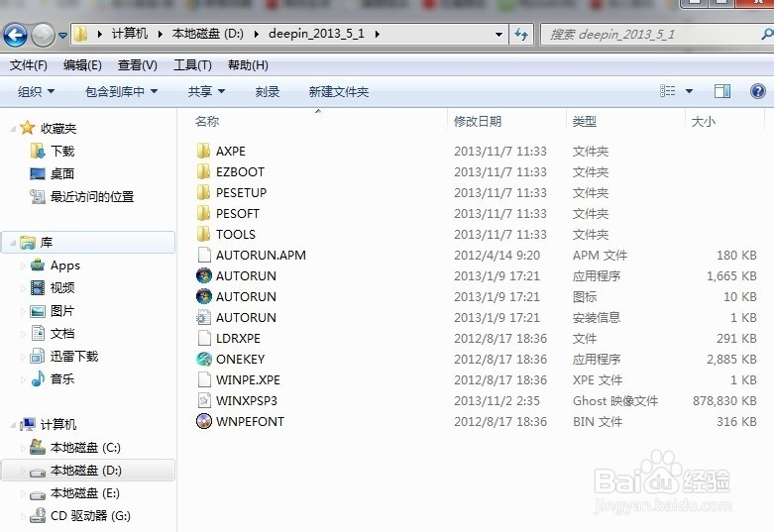Click the Back navigation arrow
Viewport: 774px width, 532px height.
pos(15,35)
